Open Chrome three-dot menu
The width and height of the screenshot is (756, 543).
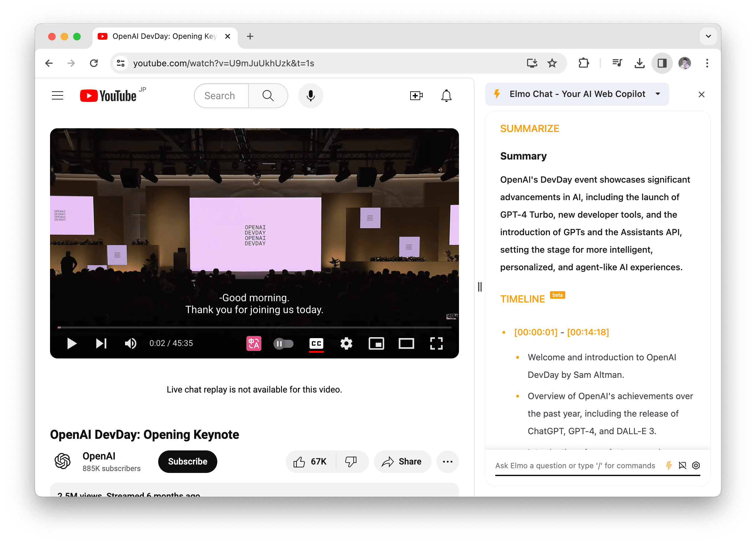click(x=707, y=63)
